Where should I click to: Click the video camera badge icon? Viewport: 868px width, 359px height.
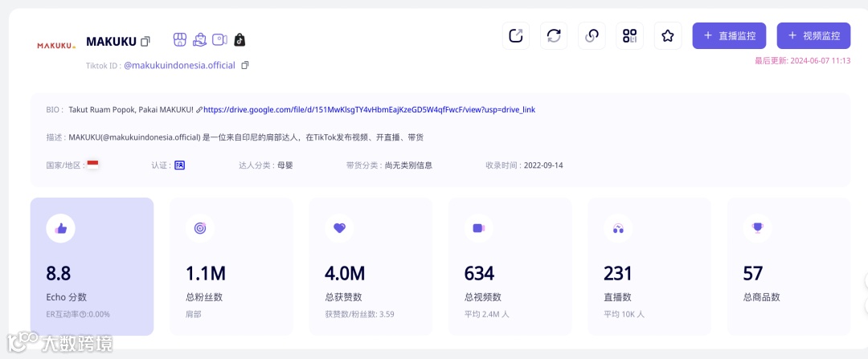click(x=219, y=39)
